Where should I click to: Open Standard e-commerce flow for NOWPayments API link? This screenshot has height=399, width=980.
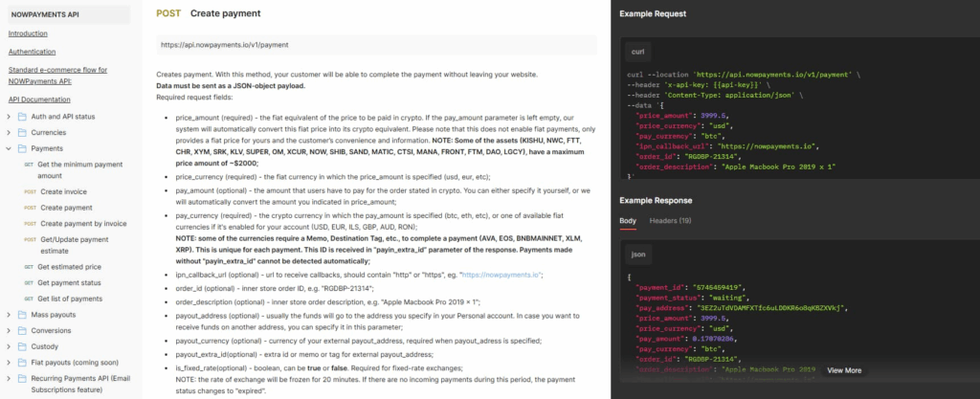(x=57, y=76)
